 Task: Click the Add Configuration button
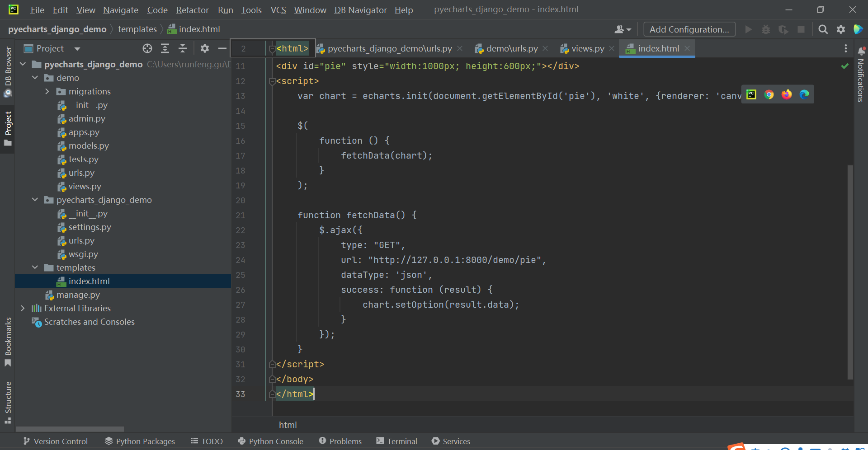(x=689, y=29)
